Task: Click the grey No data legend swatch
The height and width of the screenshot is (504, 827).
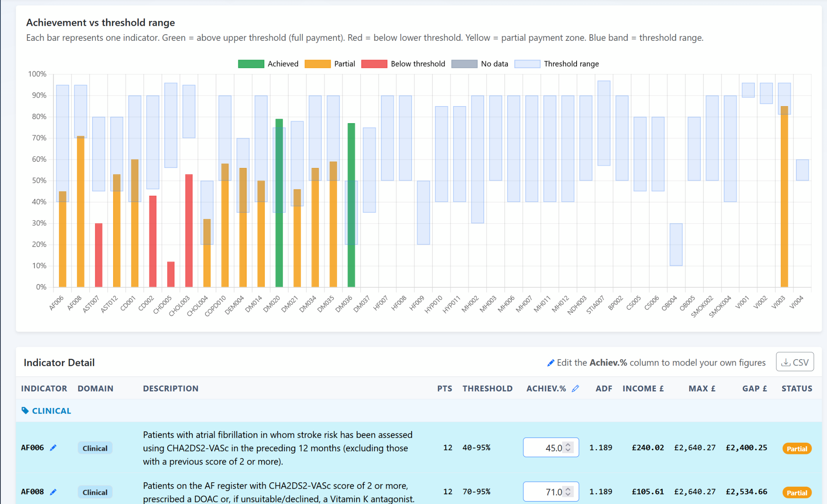Action: coord(464,64)
